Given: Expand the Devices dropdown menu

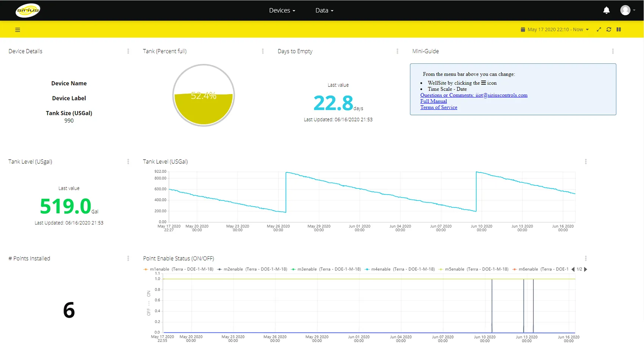Looking at the screenshot, I should 282,10.
